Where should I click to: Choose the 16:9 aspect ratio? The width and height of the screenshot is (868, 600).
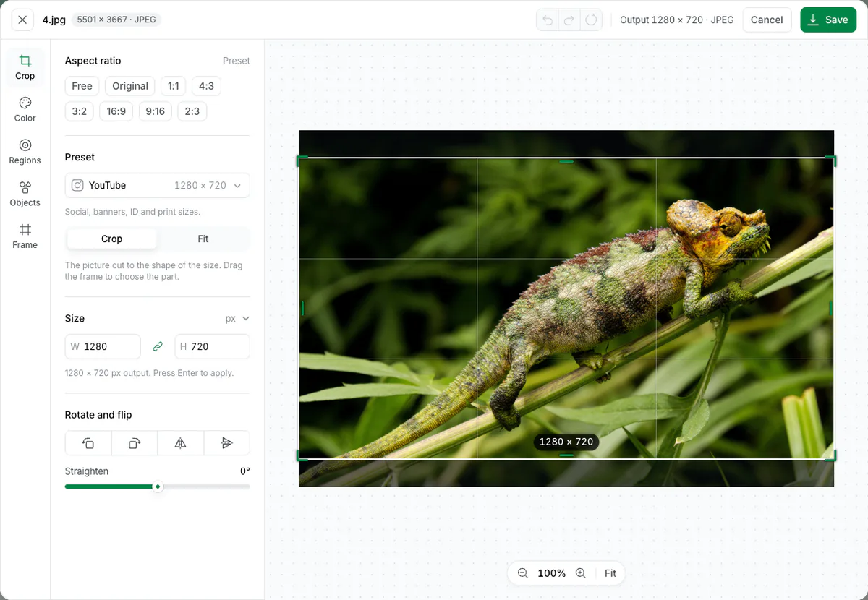click(116, 111)
